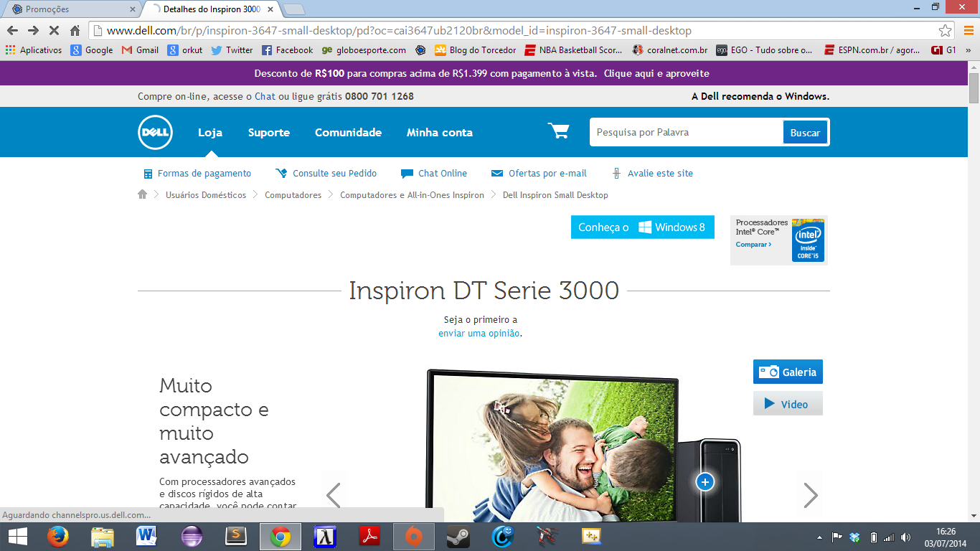Go to the browser home page icon

(x=75, y=31)
